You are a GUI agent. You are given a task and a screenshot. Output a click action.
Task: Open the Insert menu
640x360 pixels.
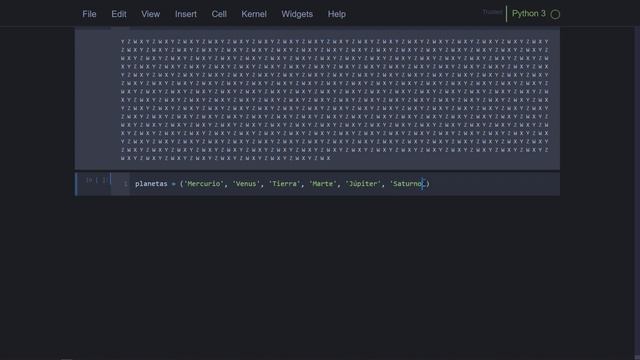click(186, 14)
